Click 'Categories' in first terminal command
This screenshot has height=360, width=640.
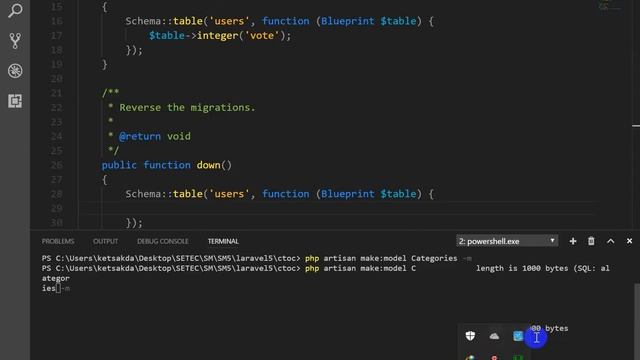pos(434,258)
